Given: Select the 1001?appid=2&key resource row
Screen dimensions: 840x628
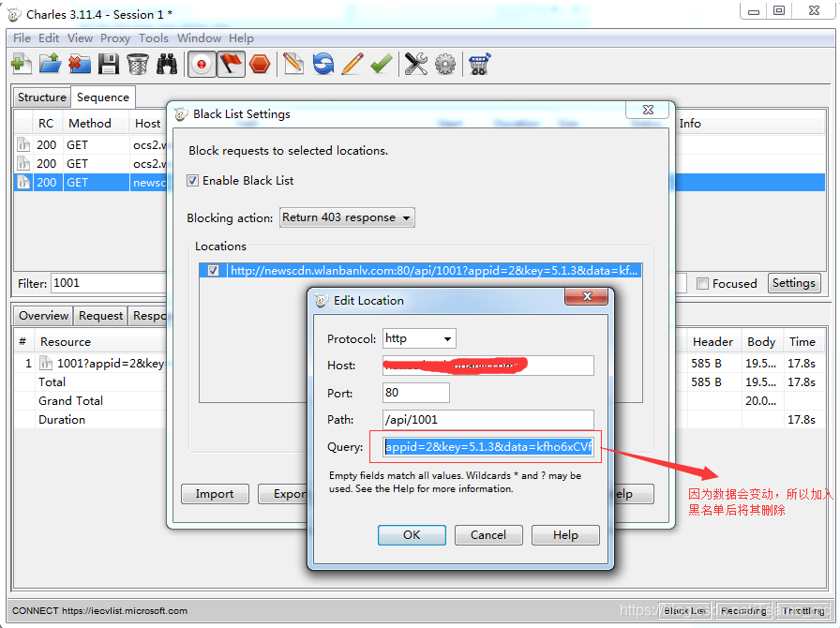Looking at the screenshot, I should (x=91, y=364).
